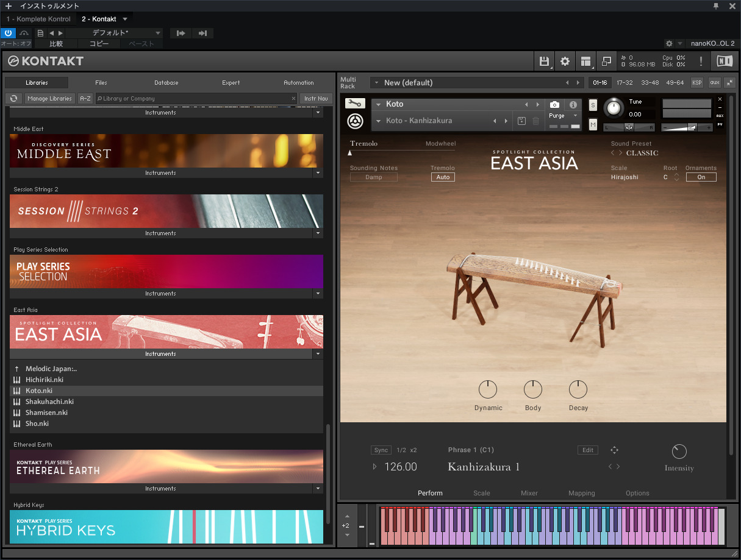Screen dimensions: 741x560
Task: Click the exclamation panic button
Action: point(701,61)
